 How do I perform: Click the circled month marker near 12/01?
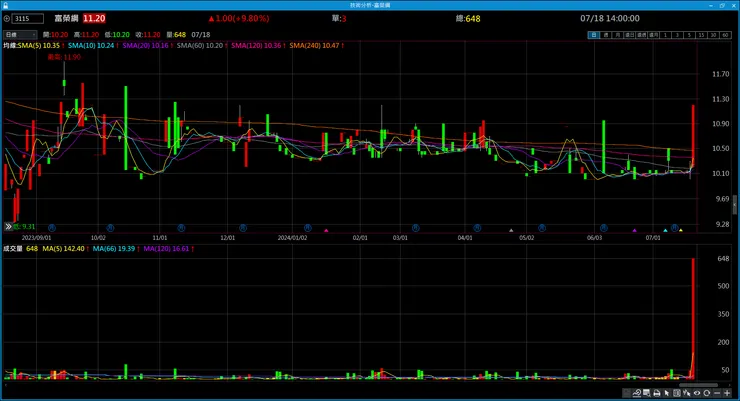coord(243,228)
